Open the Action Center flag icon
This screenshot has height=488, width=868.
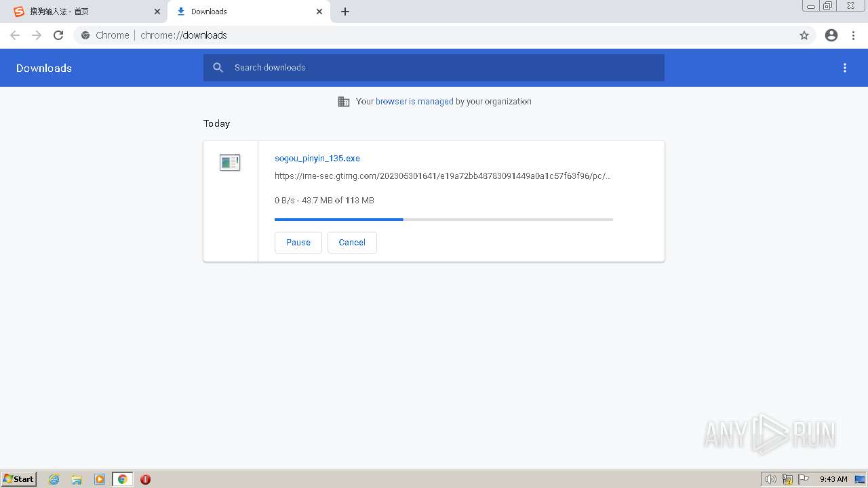click(x=804, y=479)
